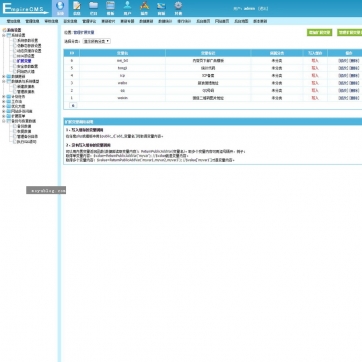
Task: Open 安全参数配置 in the tree
Action: pyautogui.click(x=27, y=66)
